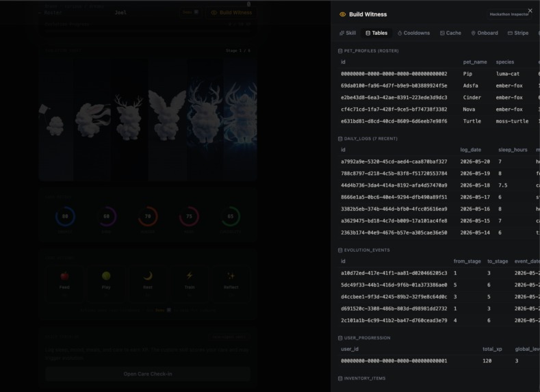Click log date 2026-05-14

coord(475,233)
